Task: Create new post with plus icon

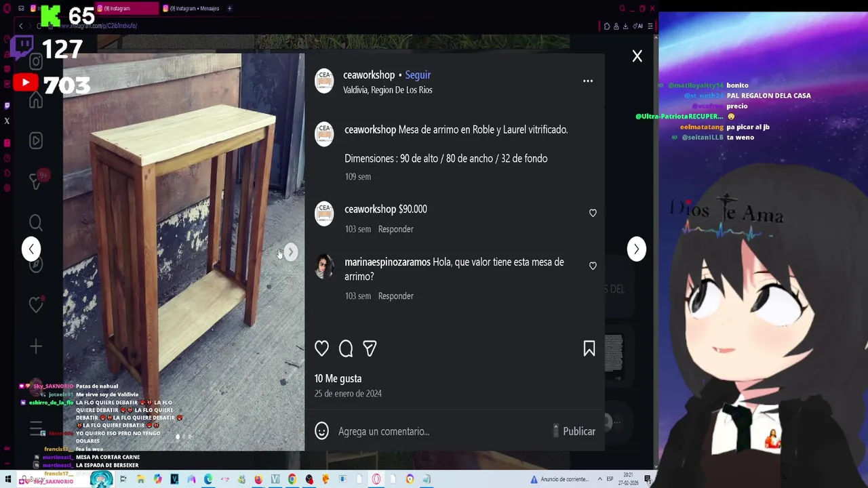Action: (x=36, y=346)
